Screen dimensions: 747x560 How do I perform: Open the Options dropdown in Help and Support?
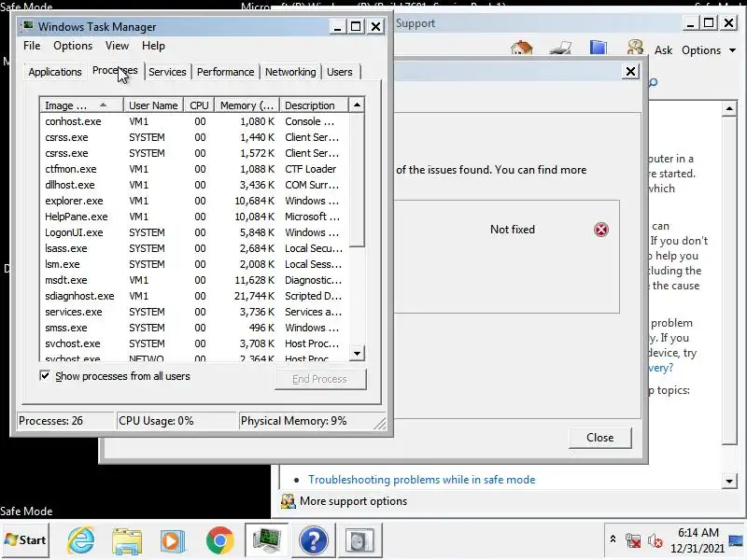click(709, 50)
